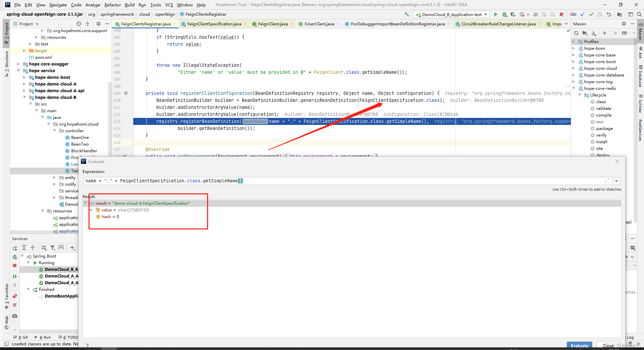Click the Evaluate button
644x350 pixels.
pyautogui.click(x=580, y=346)
